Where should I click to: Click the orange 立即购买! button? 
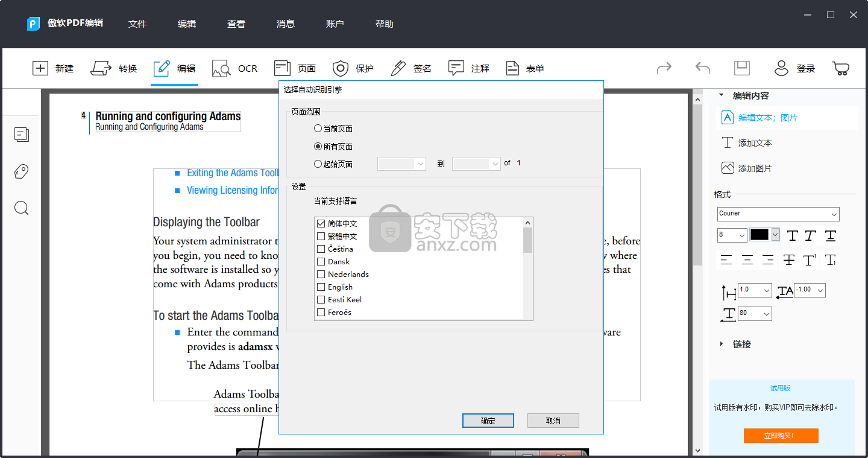tap(781, 436)
